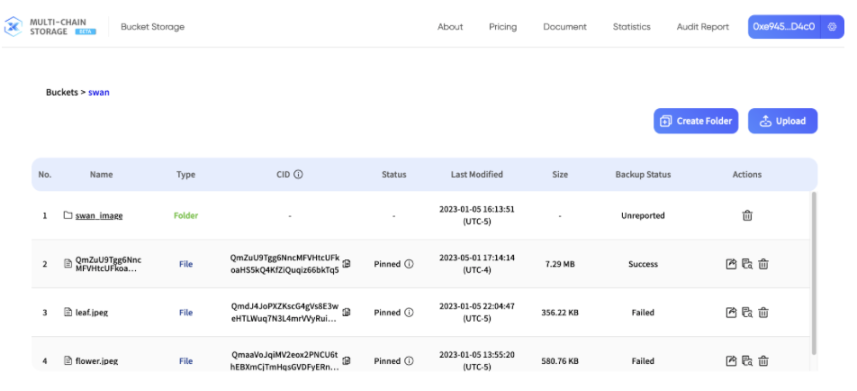Click the Create Folder button
This screenshot has height=391, width=857.
[x=696, y=121]
